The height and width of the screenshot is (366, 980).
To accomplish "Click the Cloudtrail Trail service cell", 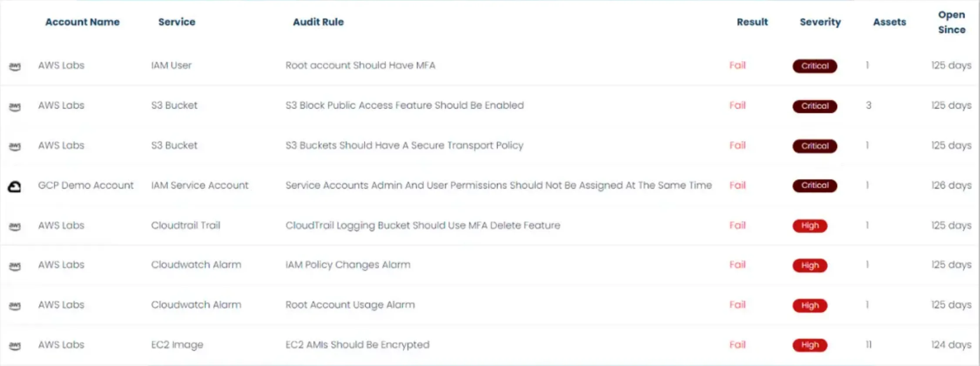I will pyautogui.click(x=185, y=225).
